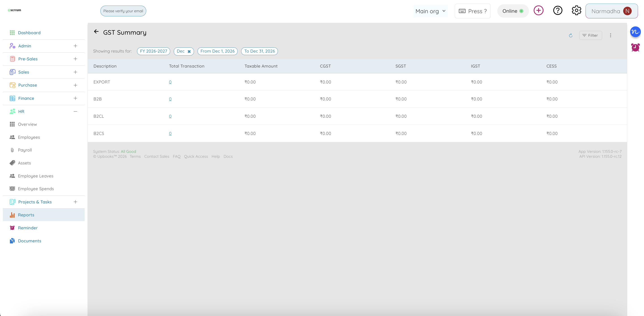Image resolution: width=644 pixels, height=316 pixels.
Task: Remove the Dec filter chip
Action: 189,51
